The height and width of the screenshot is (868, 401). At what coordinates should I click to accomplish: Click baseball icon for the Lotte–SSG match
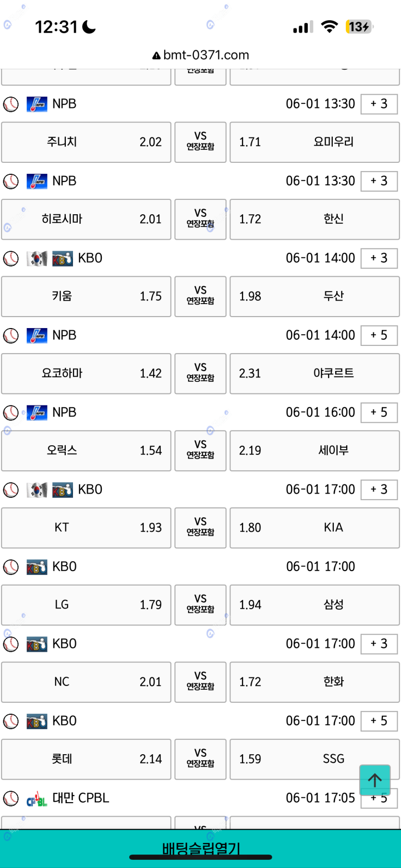pos(11,721)
